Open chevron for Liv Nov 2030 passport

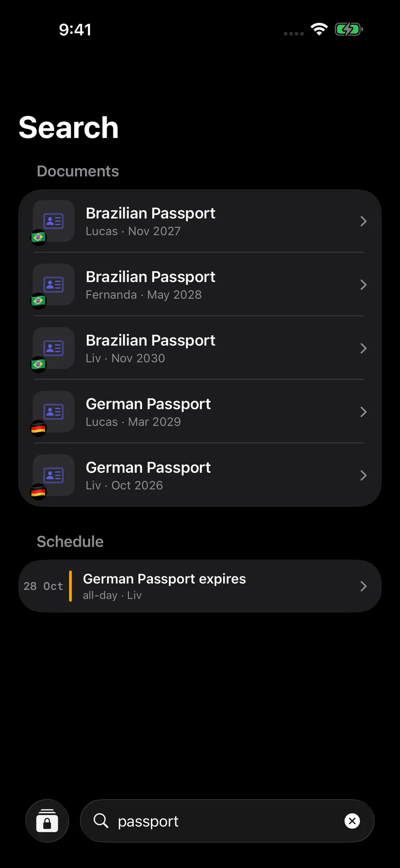click(363, 348)
